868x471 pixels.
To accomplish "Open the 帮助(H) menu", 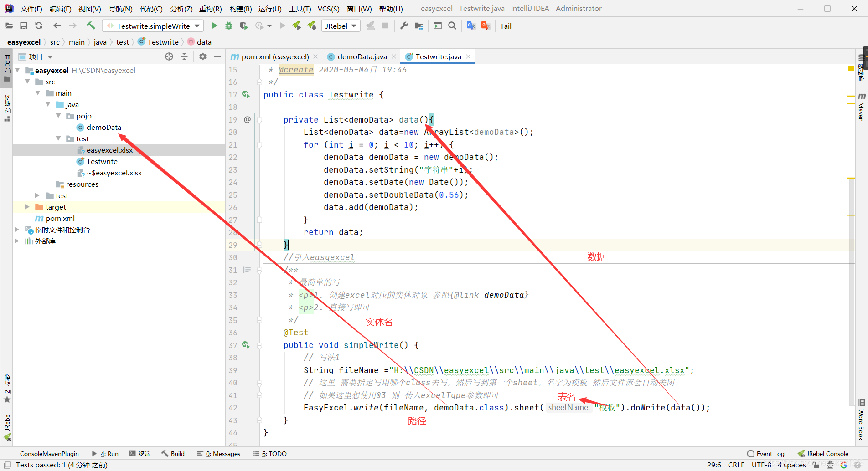I will (391, 9).
